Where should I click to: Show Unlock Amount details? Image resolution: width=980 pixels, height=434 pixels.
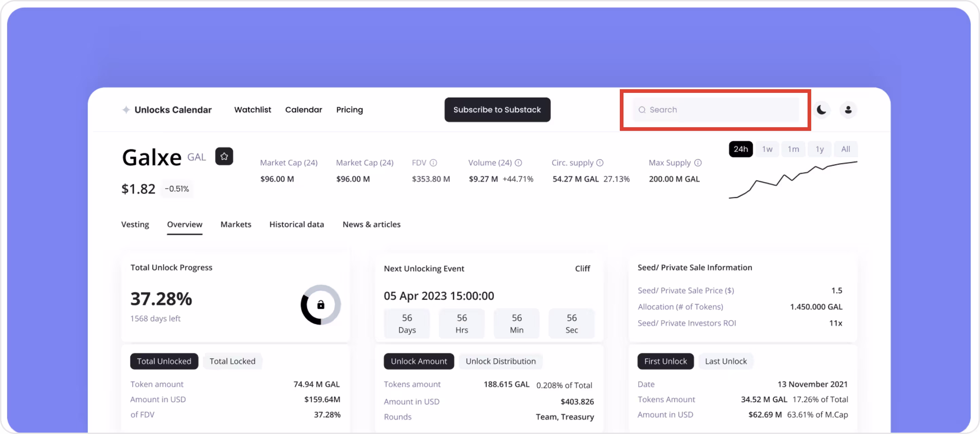[419, 361]
